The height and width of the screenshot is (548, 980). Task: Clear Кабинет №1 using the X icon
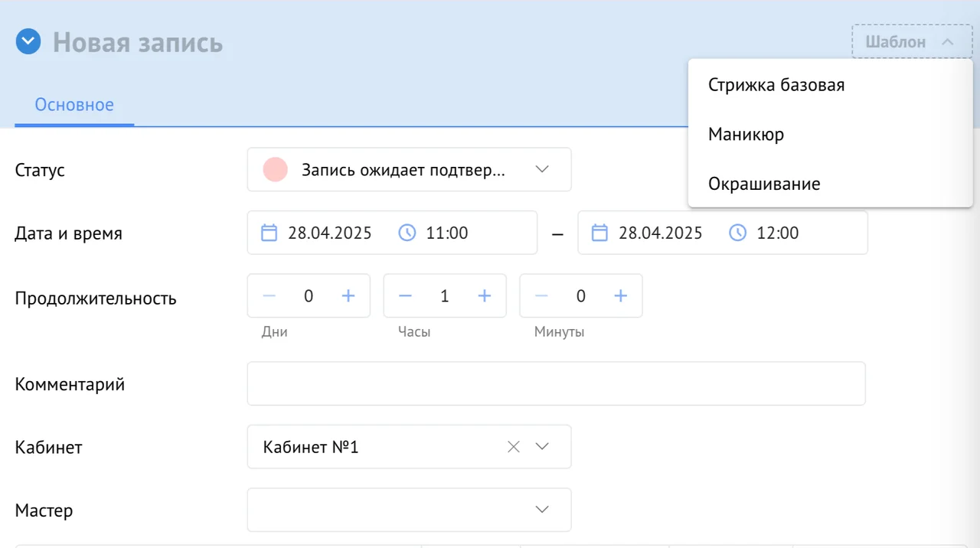[513, 446]
